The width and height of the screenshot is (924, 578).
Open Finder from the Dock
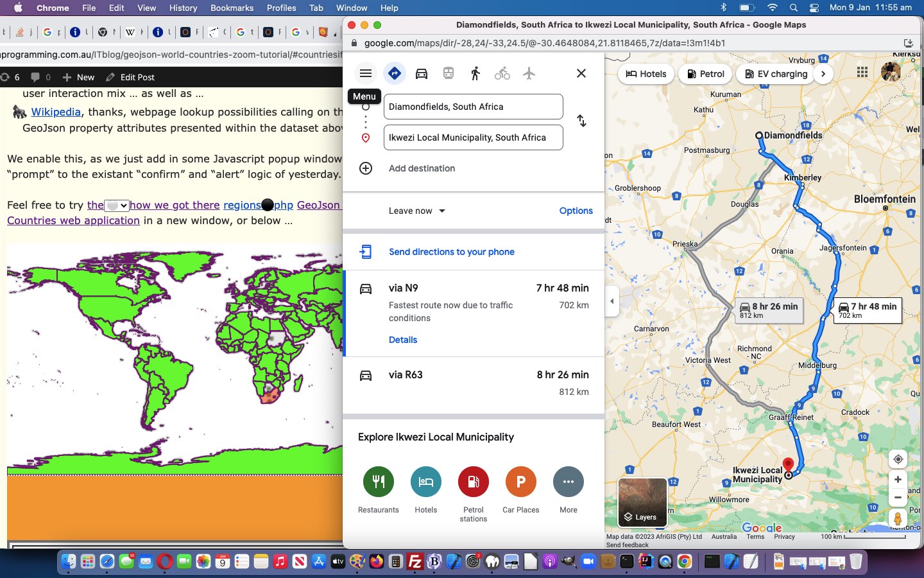click(69, 562)
